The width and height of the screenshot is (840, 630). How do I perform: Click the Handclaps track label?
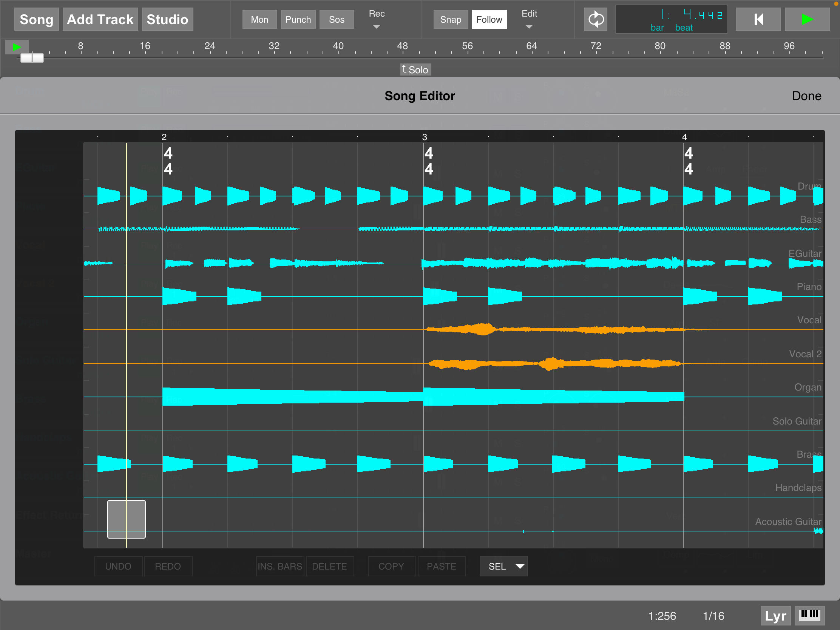798,488
